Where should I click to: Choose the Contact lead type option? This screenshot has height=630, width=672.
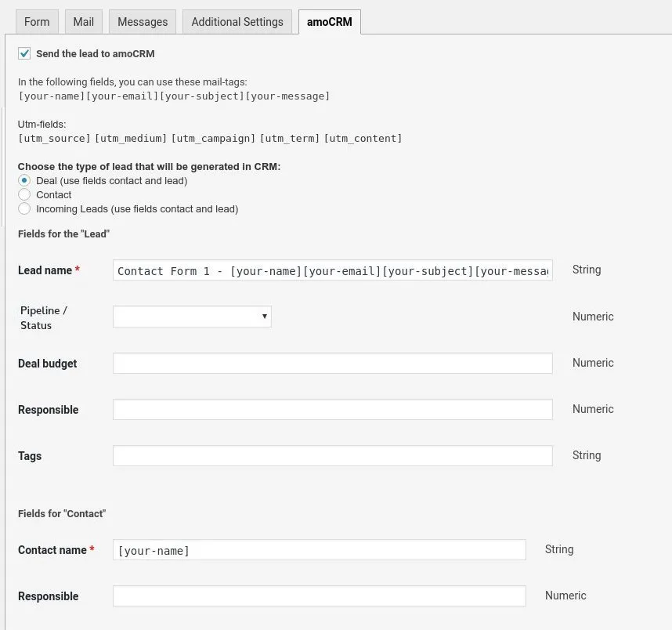point(24,194)
